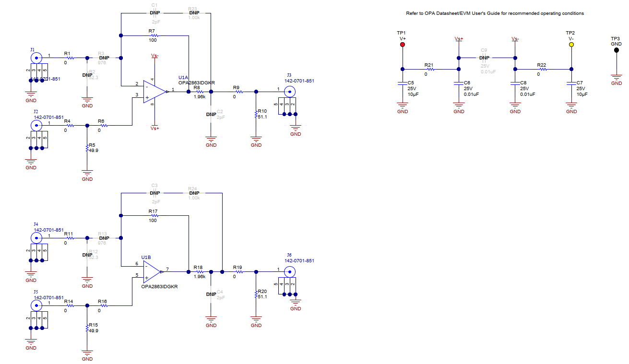Select the yellow TP2 V- test point
This screenshot has height=364, width=629.
(x=571, y=45)
